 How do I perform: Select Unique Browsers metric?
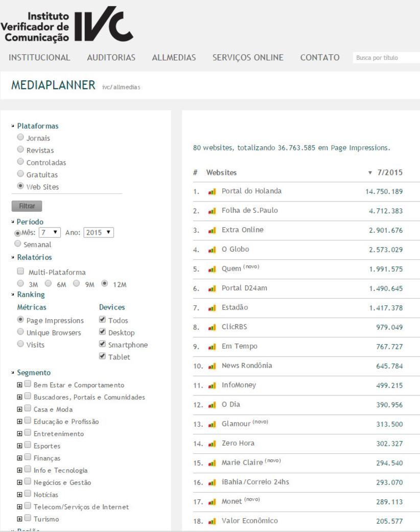20,332
